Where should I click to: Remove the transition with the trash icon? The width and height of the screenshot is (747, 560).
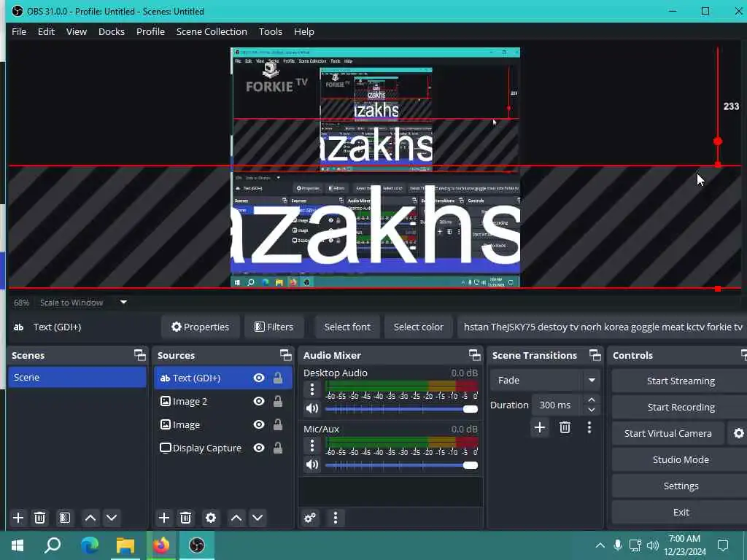click(565, 427)
